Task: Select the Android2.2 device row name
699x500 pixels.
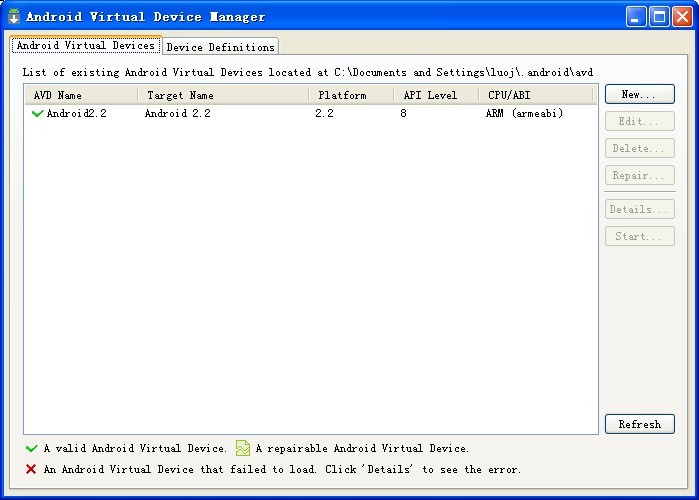Action: click(77, 114)
